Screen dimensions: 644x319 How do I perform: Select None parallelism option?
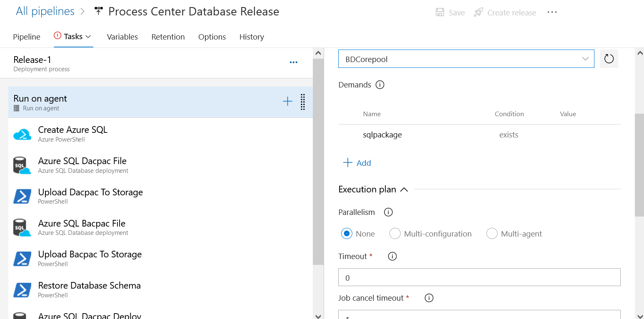(x=347, y=234)
